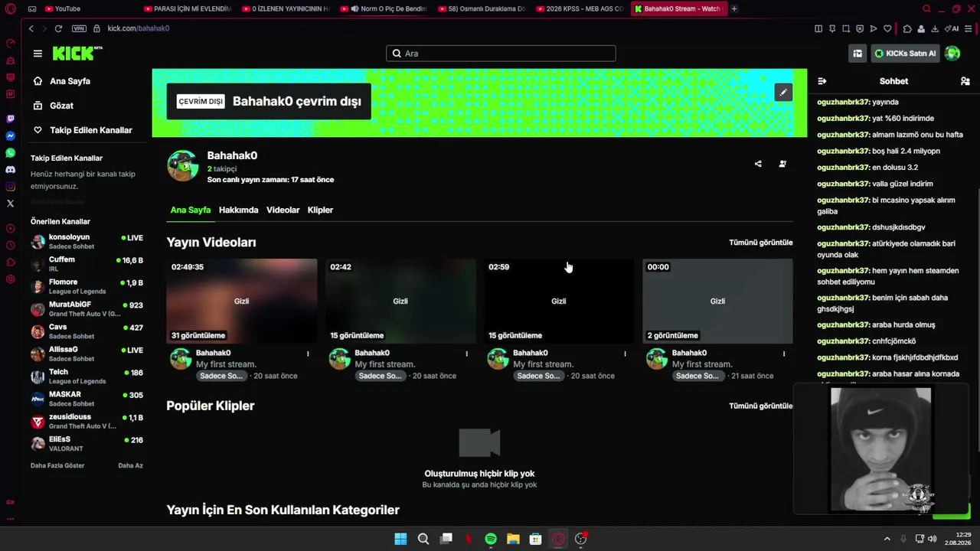The width and height of the screenshot is (980, 551).
Task: Open MASKAR in recommended channels
Action: [x=87, y=399]
